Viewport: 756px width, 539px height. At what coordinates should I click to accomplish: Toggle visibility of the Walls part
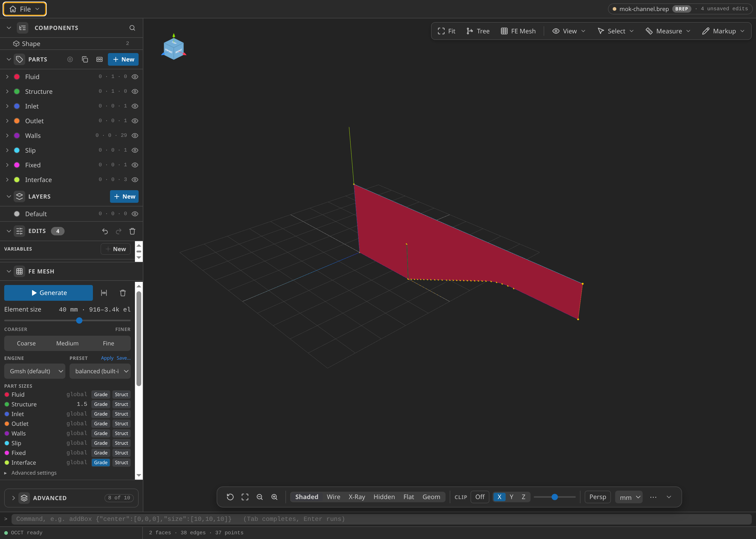(135, 136)
